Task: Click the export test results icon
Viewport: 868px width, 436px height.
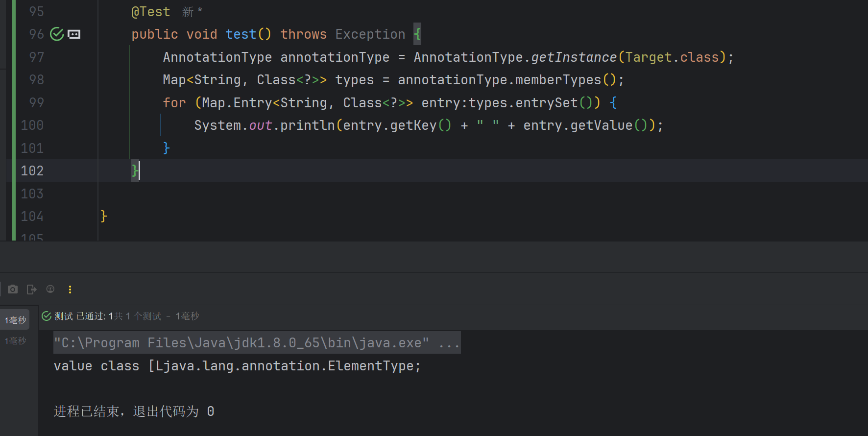Action: 32,290
